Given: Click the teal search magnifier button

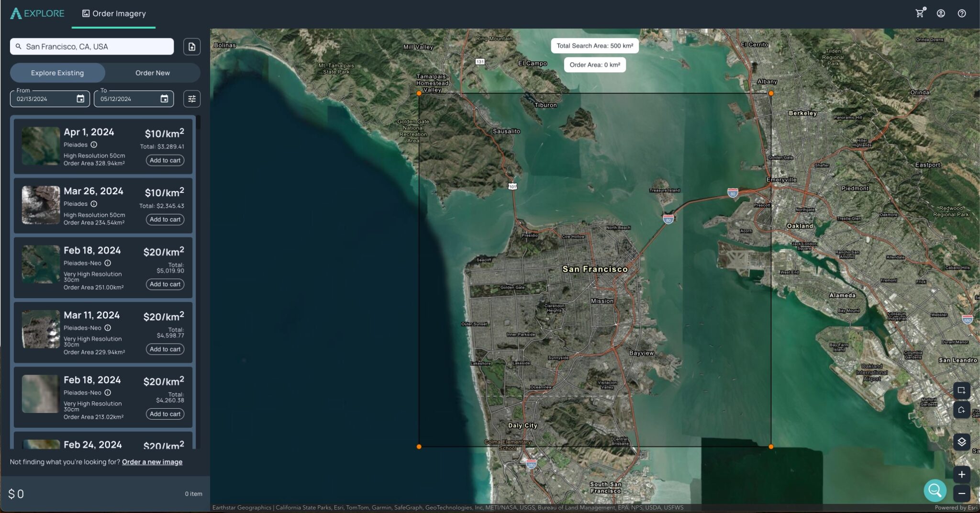Looking at the screenshot, I should click(x=935, y=490).
